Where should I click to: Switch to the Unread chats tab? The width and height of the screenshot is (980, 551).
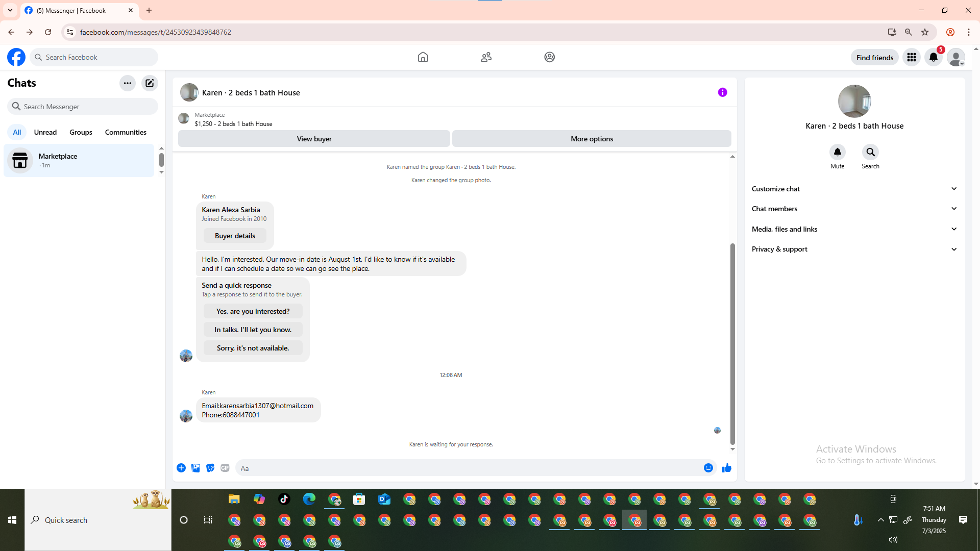pos(45,132)
